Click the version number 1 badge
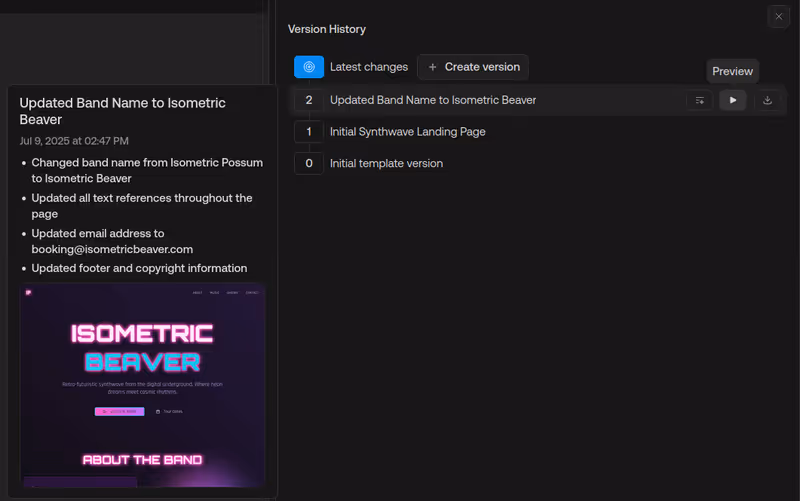Screen dimensions: 800x501 (309, 132)
